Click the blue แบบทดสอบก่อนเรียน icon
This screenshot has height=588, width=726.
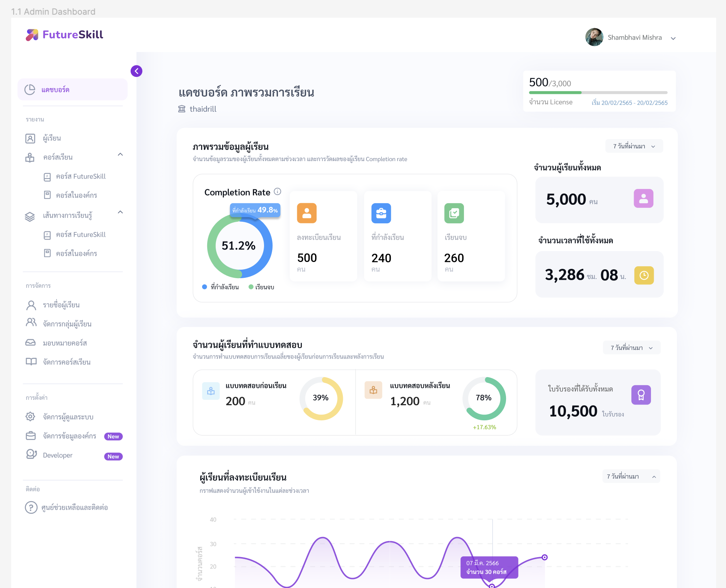pos(211,391)
